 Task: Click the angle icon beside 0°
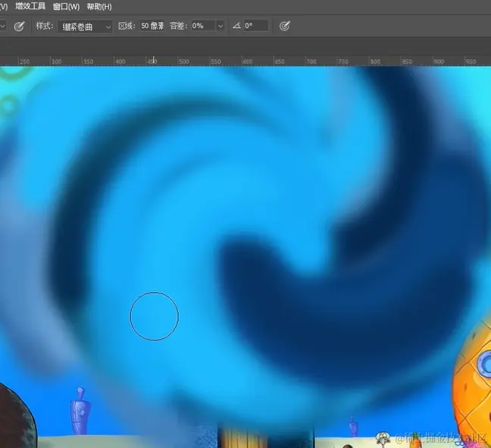click(x=236, y=26)
